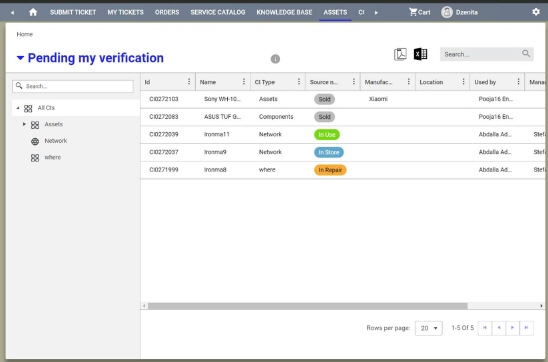This screenshot has width=548, height=362.
Task: Open Name column options menu
Action: [244, 82]
